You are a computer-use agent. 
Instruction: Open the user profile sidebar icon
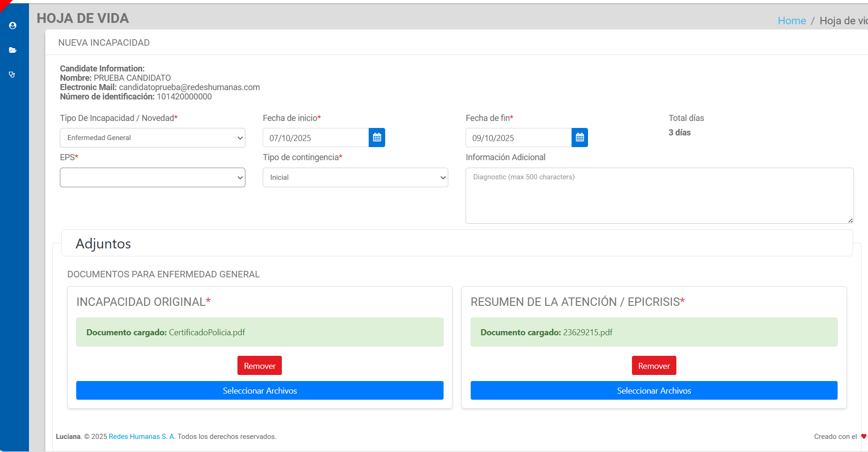[13, 26]
